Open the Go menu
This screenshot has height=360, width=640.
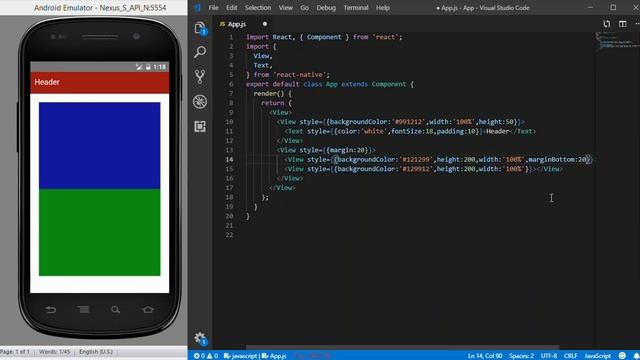point(304,8)
